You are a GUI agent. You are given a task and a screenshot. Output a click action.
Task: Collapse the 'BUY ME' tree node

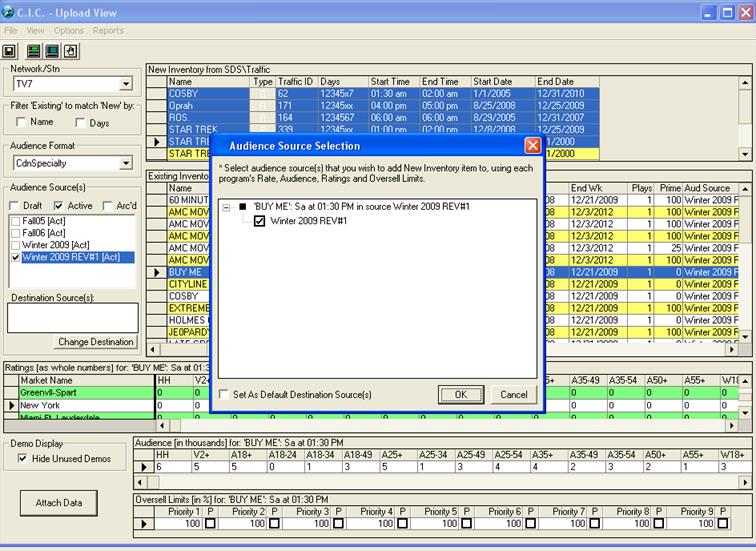pos(227,206)
